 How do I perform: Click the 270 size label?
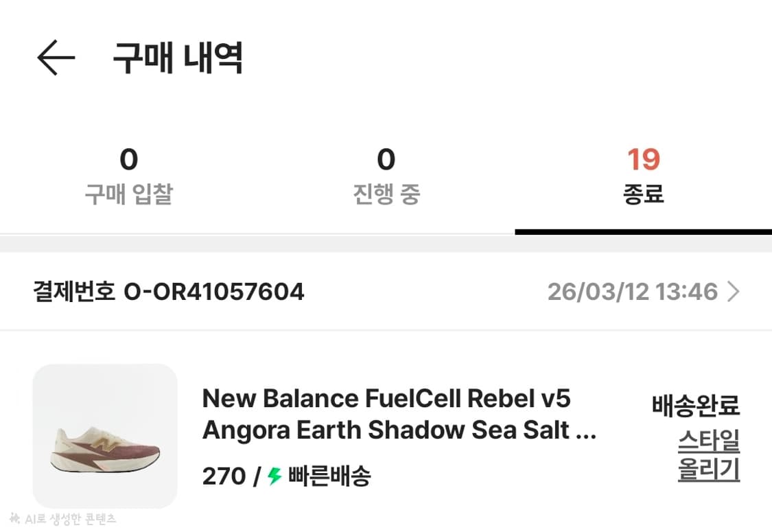222,476
